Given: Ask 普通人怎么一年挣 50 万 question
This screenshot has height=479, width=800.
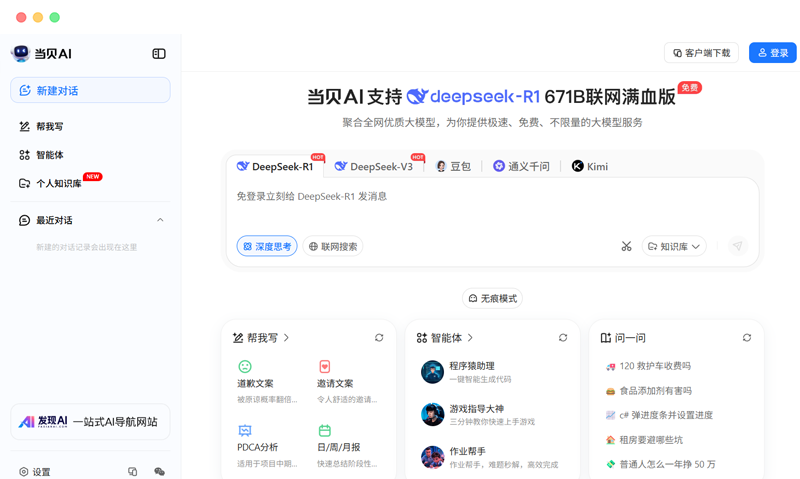Looking at the screenshot, I should coord(667,464).
